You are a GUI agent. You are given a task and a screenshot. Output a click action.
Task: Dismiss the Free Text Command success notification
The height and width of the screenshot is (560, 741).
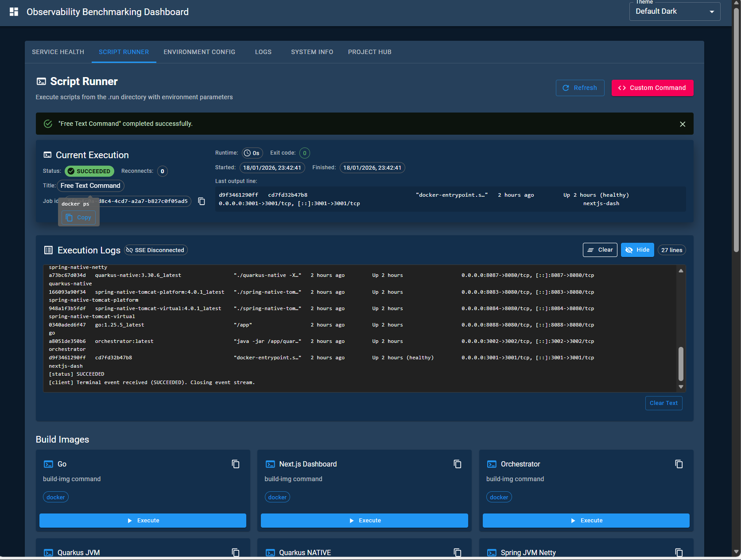coord(683,124)
